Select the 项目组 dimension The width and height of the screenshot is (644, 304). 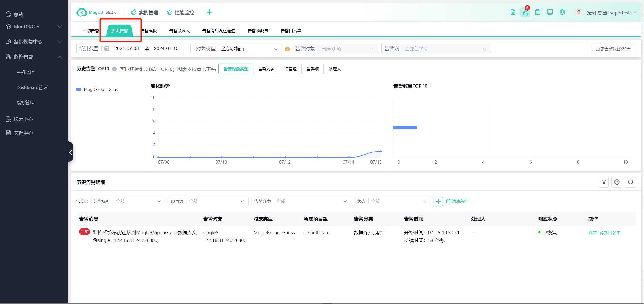pos(290,69)
